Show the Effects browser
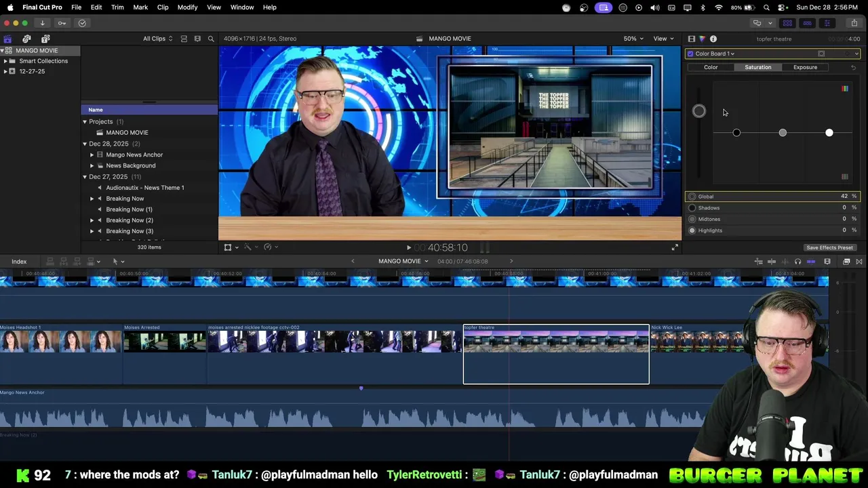Image resolution: width=868 pixels, height=488 pixels. [x=846, y=262]
